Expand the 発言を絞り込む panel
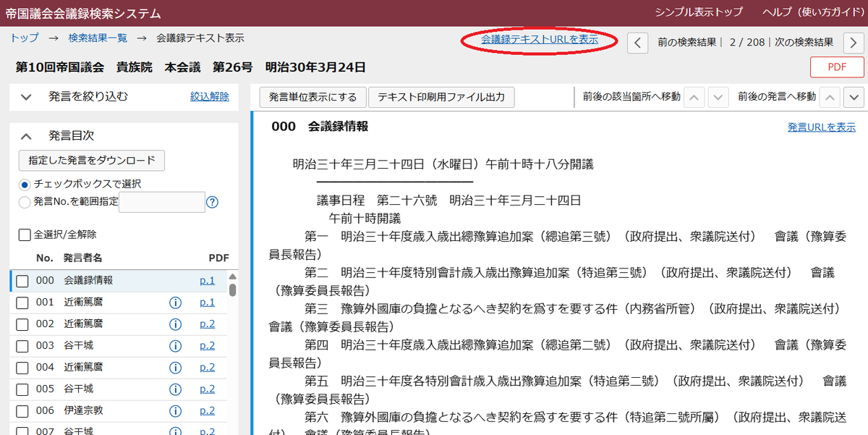Image resolution: width=868 pixels, height=435 pixels. point(27,96)
